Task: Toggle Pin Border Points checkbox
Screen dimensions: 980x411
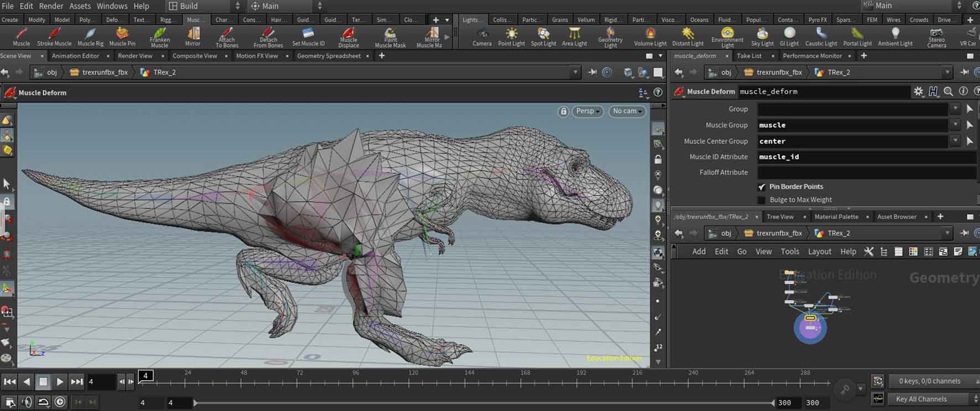Action: coord(762,187)
